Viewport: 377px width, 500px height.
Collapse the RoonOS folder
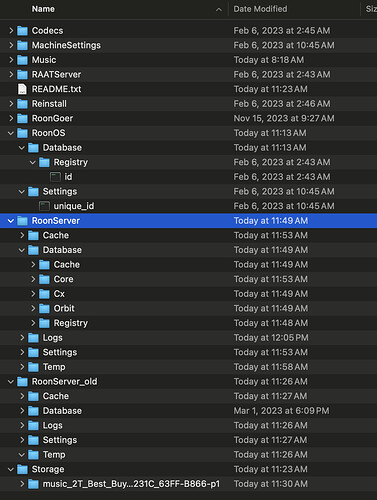tap(11, 133)
